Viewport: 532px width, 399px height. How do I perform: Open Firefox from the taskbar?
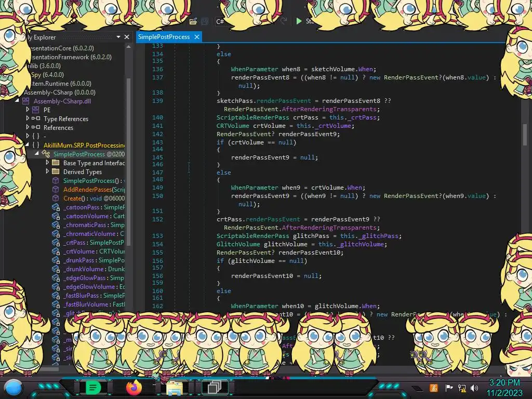[x=134, y=388]
